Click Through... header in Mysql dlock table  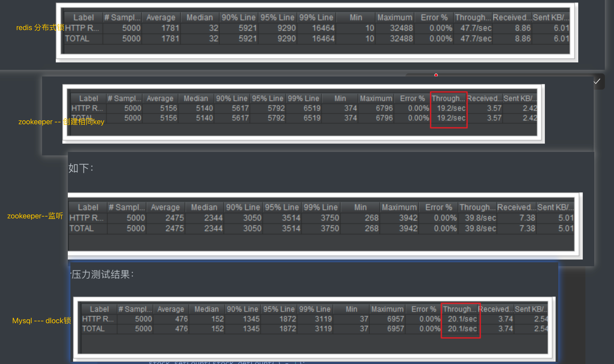[460, 309]
